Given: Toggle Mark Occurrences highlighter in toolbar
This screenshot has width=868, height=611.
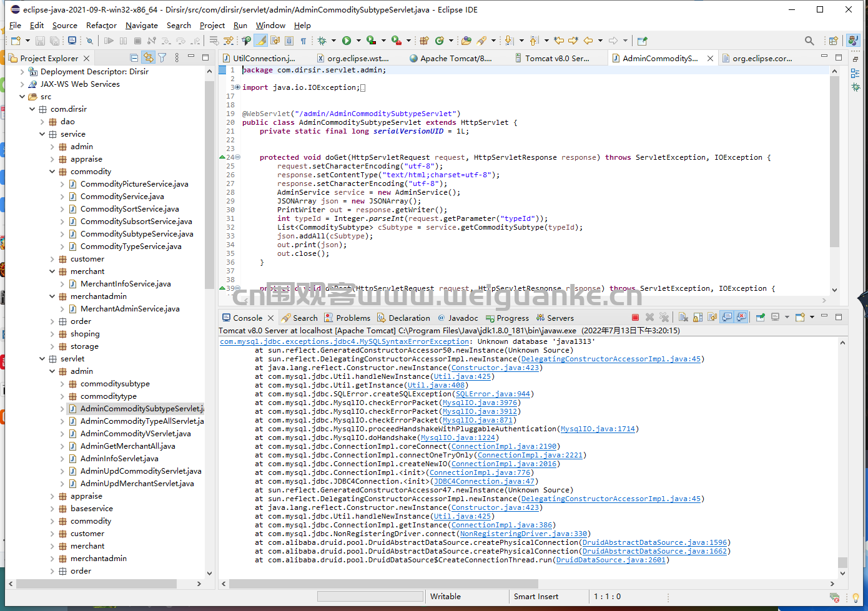Looking at the screenshot, I should click(x=261, y=41).
